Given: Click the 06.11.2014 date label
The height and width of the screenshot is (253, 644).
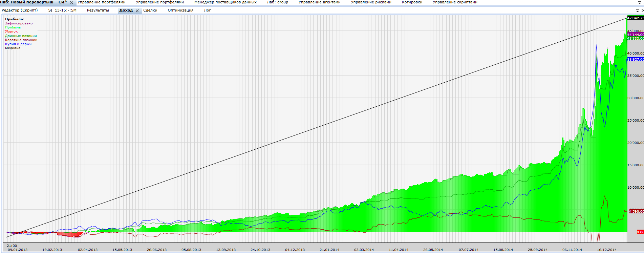Looking at the screenshot, I should [x=572, y=250].
